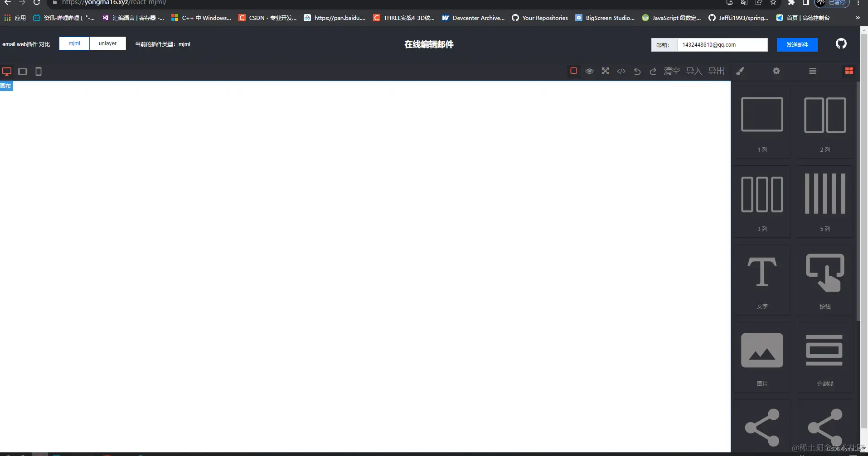Viewport: 868px width, 456px height.
Task: Click the 清空 clear canvas button
Action: [672, 71]
